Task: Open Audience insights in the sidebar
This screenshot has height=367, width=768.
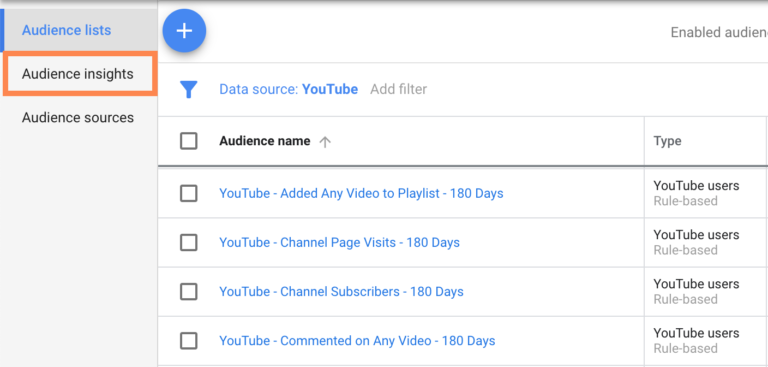Action: [78, 74]
